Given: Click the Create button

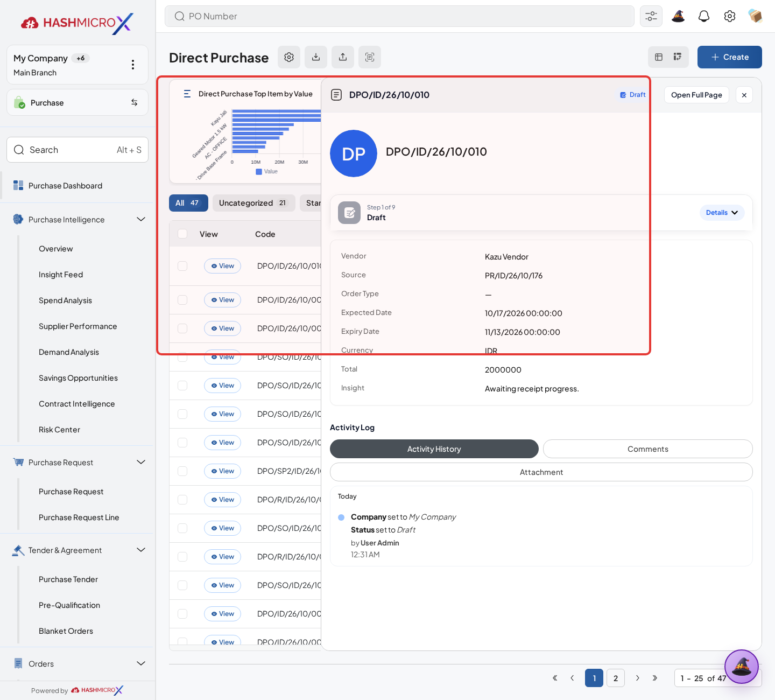Looking at the screenshot, I should 730,57.
